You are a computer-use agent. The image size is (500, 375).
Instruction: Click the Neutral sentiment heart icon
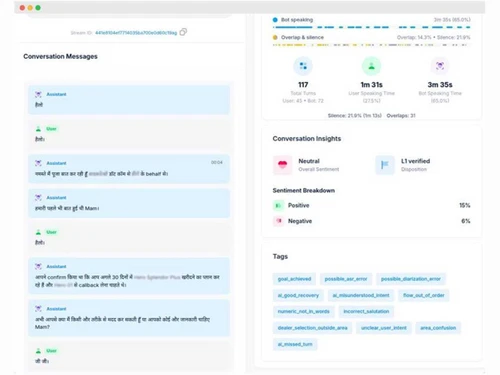(282, 165)
